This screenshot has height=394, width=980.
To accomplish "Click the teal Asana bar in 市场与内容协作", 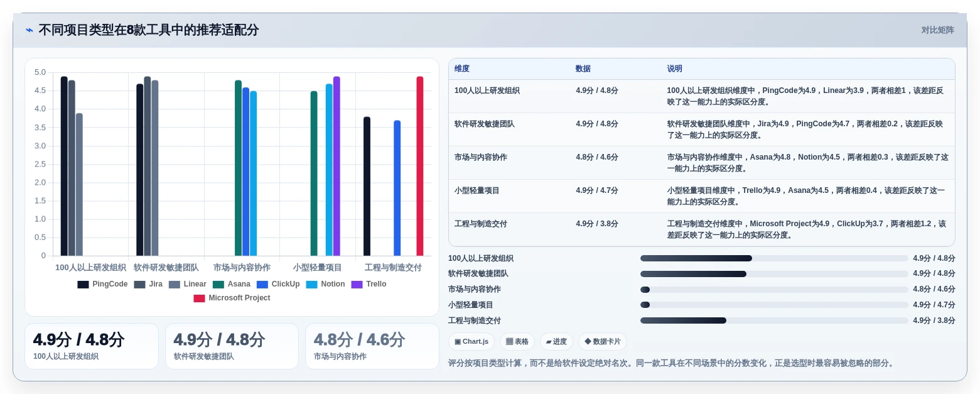I will (x=239, y=168).
